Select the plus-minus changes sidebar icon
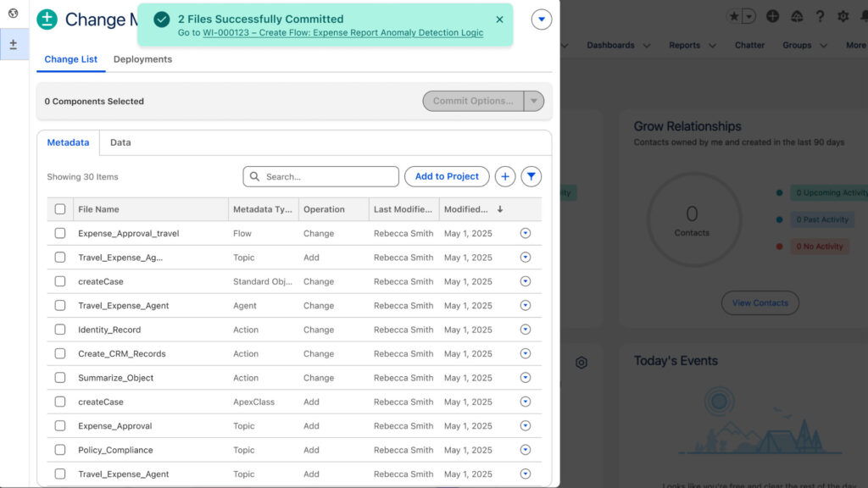The width and height of the screenshot is (868, 488). [x=14, y=44]
